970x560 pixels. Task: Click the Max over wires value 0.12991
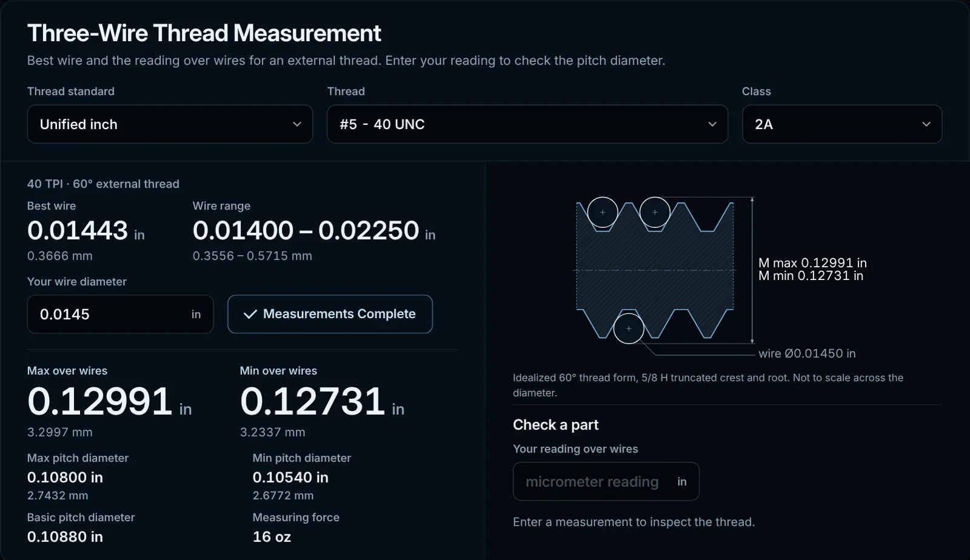point(100,401)
